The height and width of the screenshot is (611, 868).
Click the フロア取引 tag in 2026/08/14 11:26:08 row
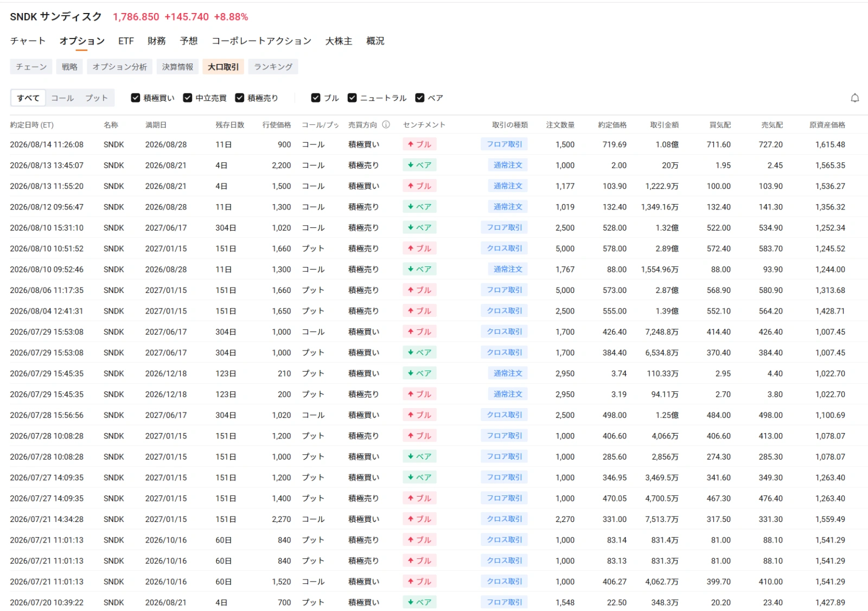point(504,144)
